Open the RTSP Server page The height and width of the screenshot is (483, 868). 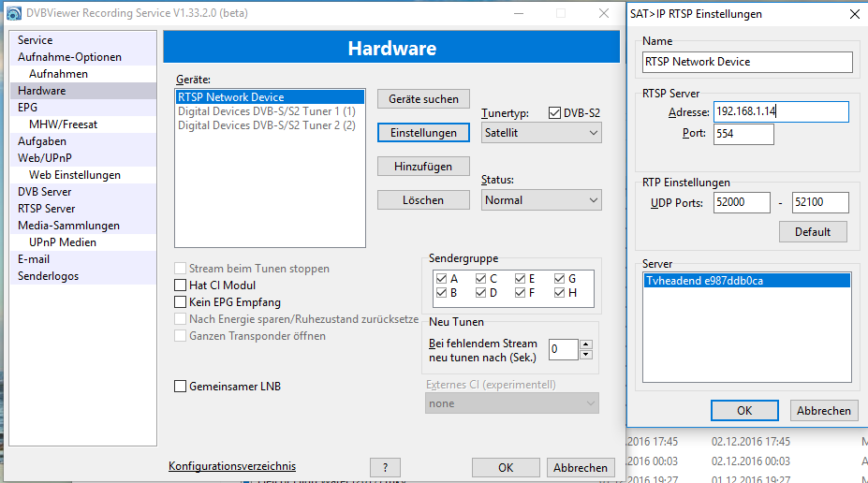[x=83, y=209]
